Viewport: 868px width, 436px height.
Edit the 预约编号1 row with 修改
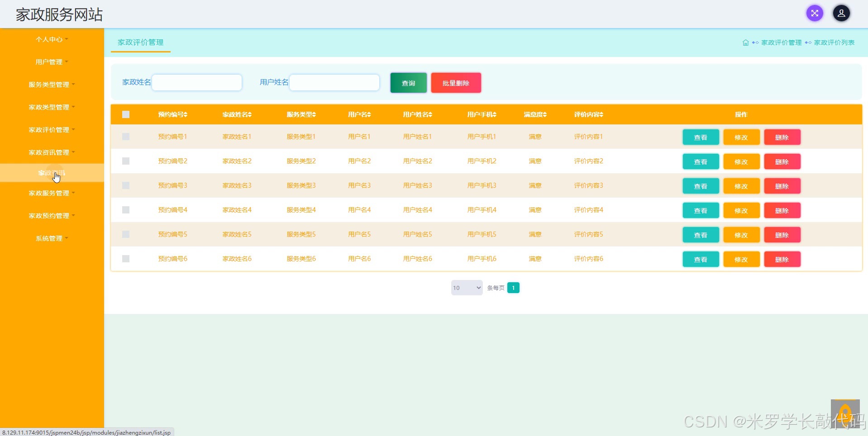[x=741, y=137]
